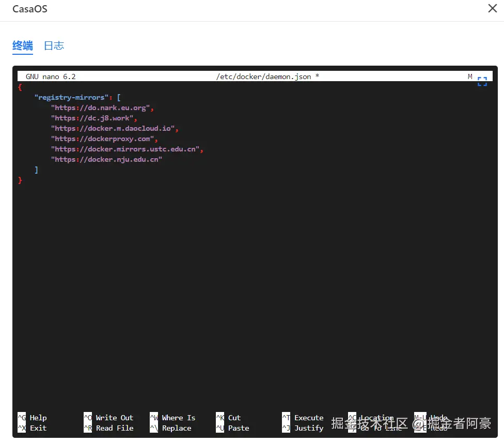Click the ^O Write Out shortcut

[108, 418]
